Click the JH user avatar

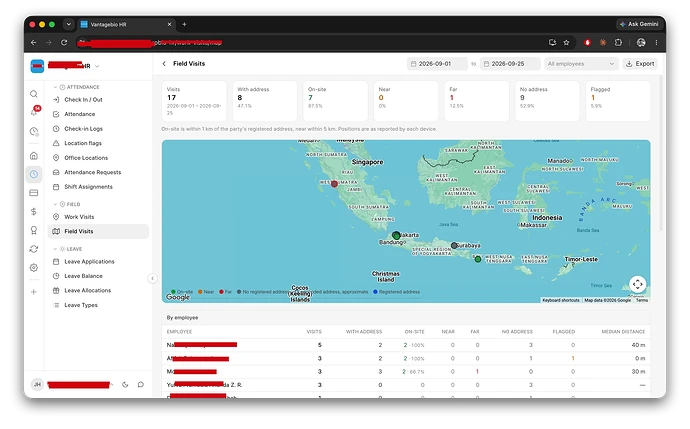(37, 385)
